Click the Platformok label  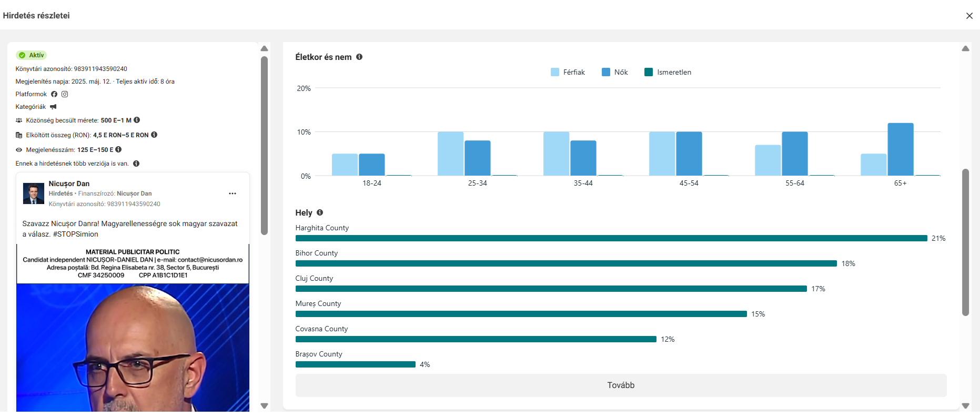(31, 94)
